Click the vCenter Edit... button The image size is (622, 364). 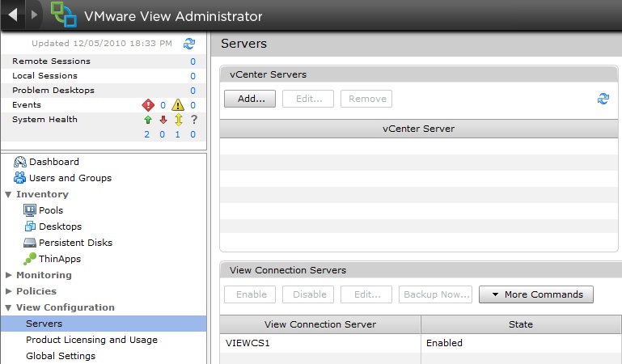308,99
